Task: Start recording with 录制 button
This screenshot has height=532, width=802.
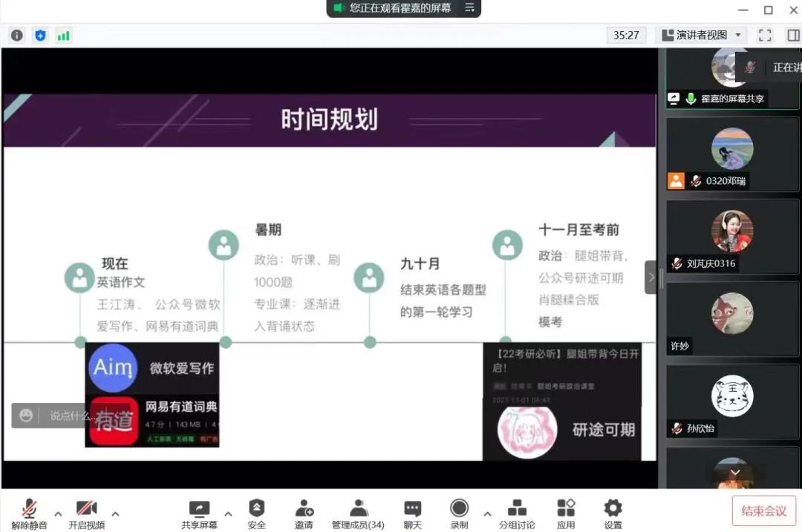Action: 459,513
